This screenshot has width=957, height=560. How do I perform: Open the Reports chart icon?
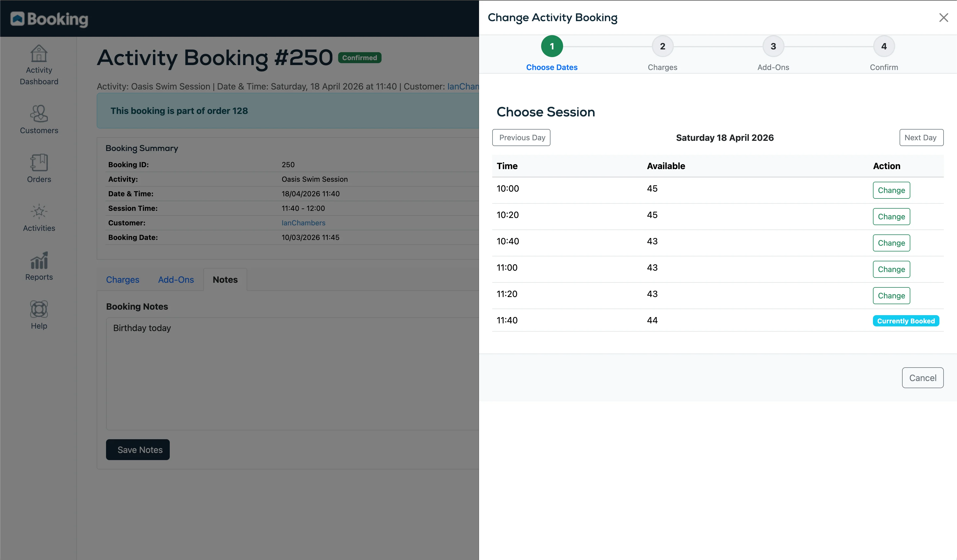pyautogui.click(x=39, y=260)
